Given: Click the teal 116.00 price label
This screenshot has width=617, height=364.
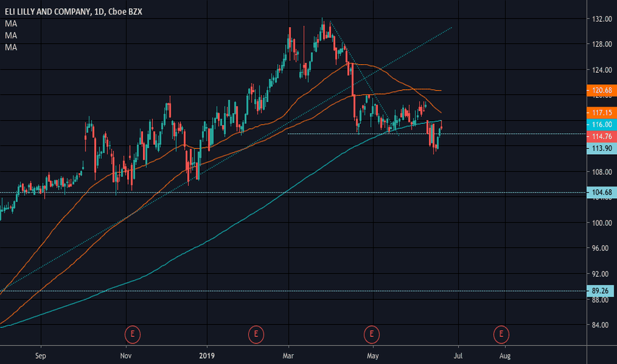Looking at the screenshot, I should click(x=602, y=124).
